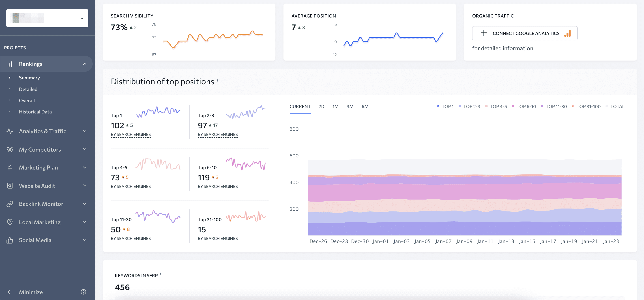
Task: Click the Search Visibility 73% value
Action: tap(119, 27)
